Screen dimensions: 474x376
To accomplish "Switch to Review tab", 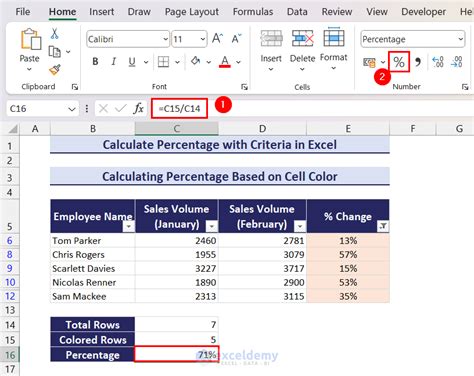I will [x=337, y=12].
